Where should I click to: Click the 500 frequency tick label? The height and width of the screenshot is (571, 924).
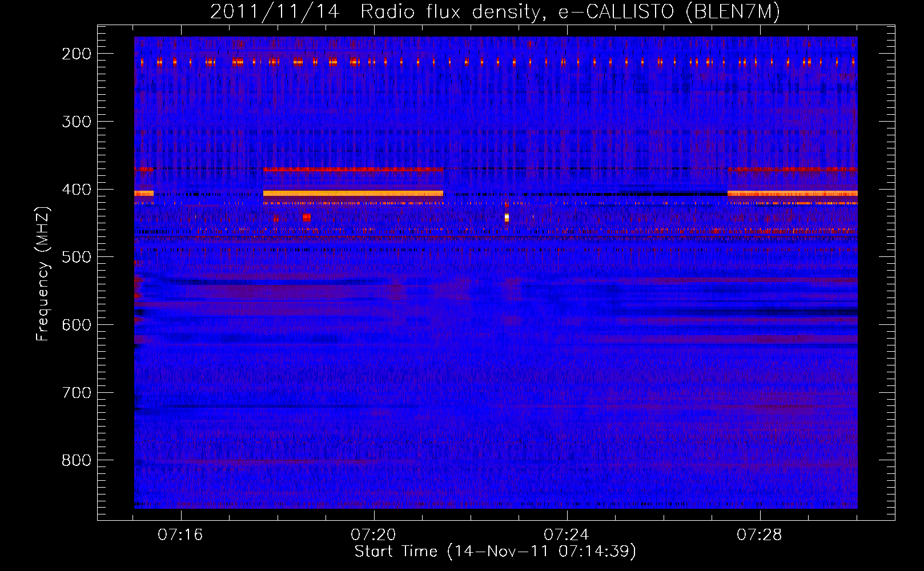tap(77, 257)
